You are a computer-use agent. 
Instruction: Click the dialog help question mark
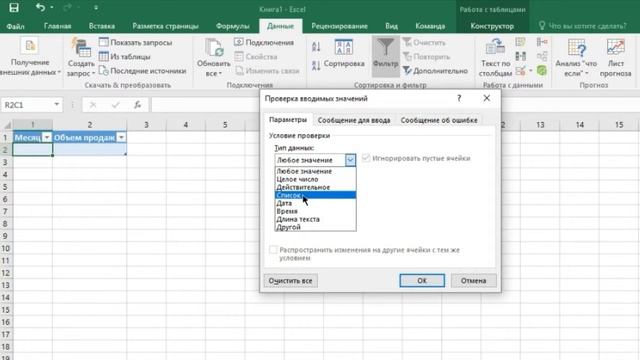[x=459, y=98]
